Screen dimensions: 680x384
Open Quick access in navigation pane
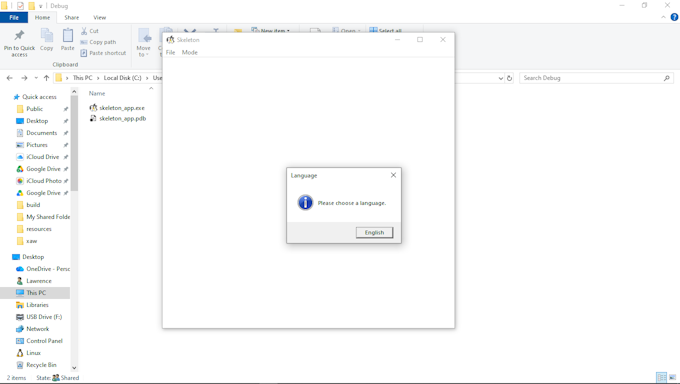point(35,97)
